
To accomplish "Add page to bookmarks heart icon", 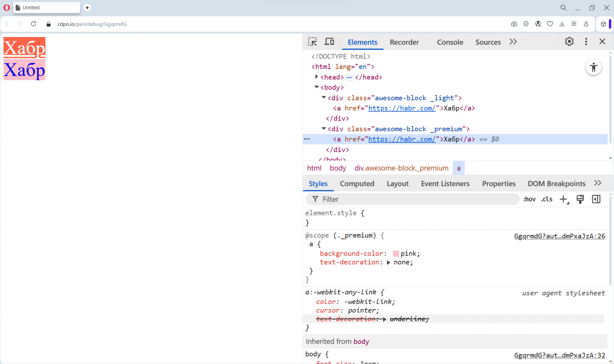I will 550,24.
